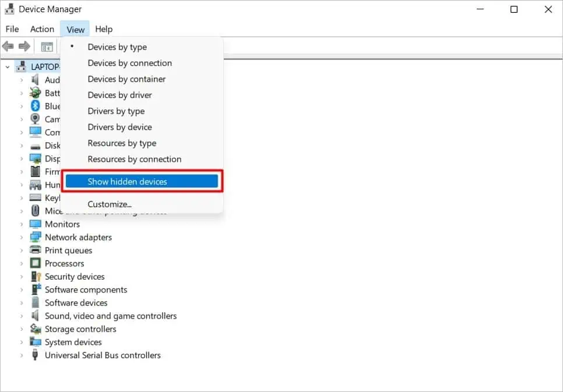
Task: Open the Action menu
Action: tap(41, 29)
